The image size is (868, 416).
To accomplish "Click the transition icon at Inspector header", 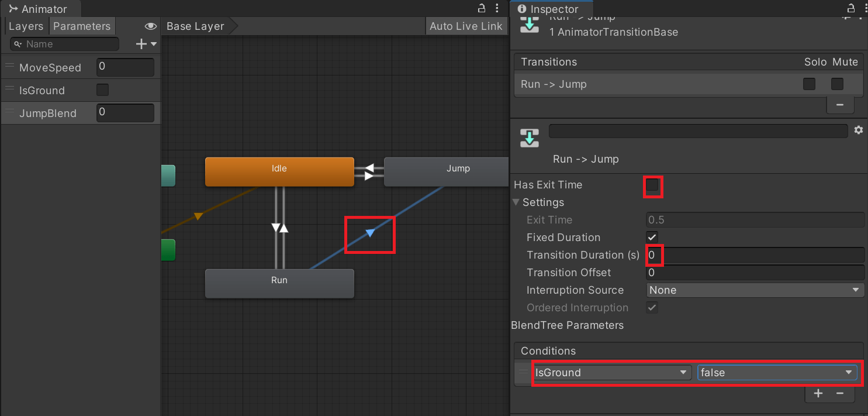I will click(x=530, y=26).
